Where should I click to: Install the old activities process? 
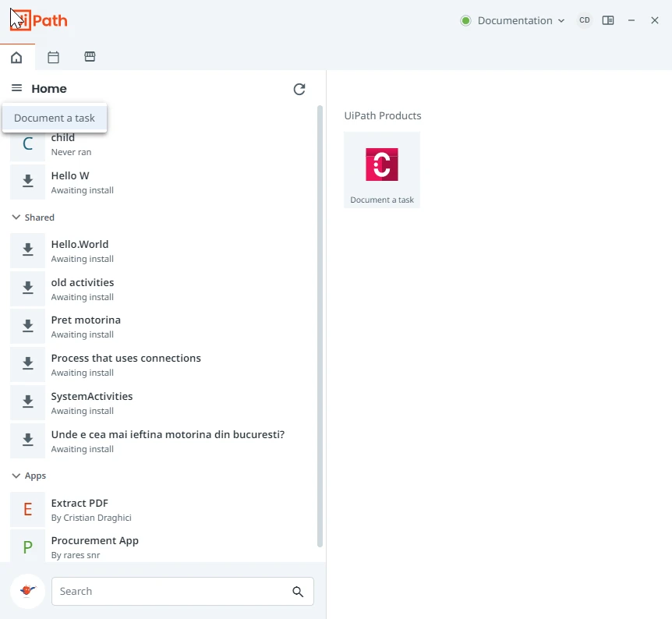[27, 289]
